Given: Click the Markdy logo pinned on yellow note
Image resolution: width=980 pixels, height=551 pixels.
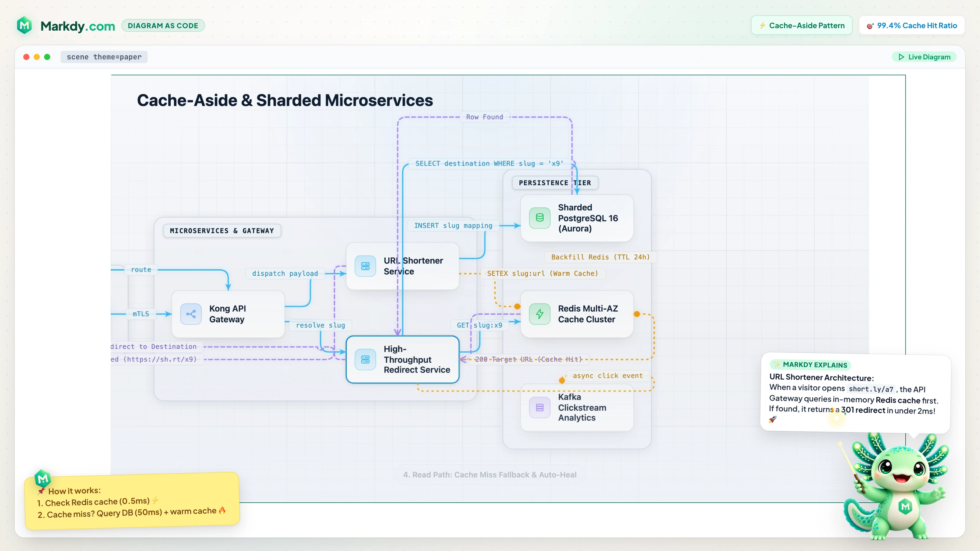Looking at the screenshot, I should point(43,479).
